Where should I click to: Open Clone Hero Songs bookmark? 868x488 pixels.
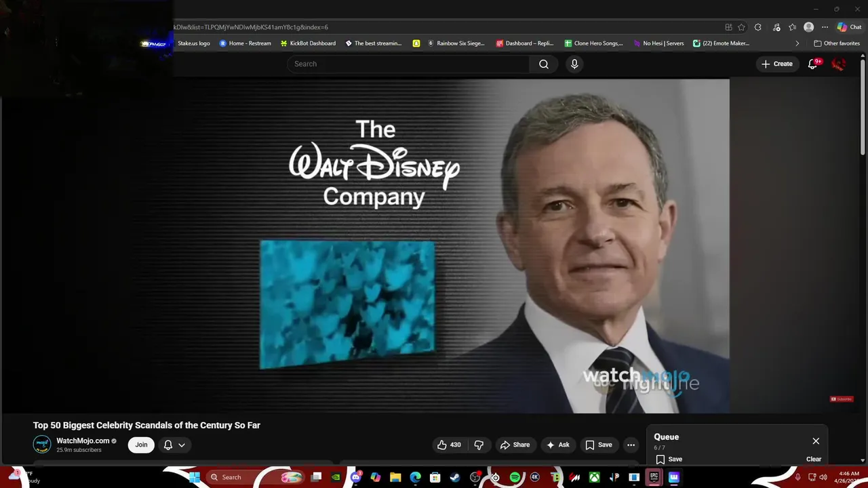593,43
